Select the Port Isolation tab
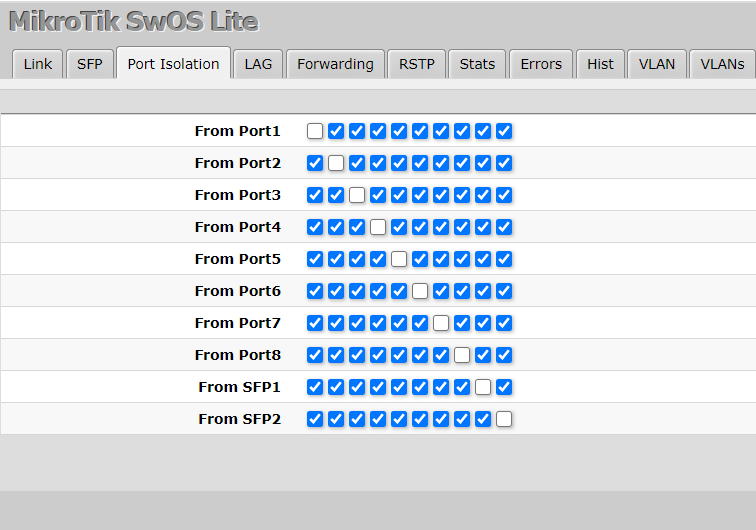 coord(173,64)
